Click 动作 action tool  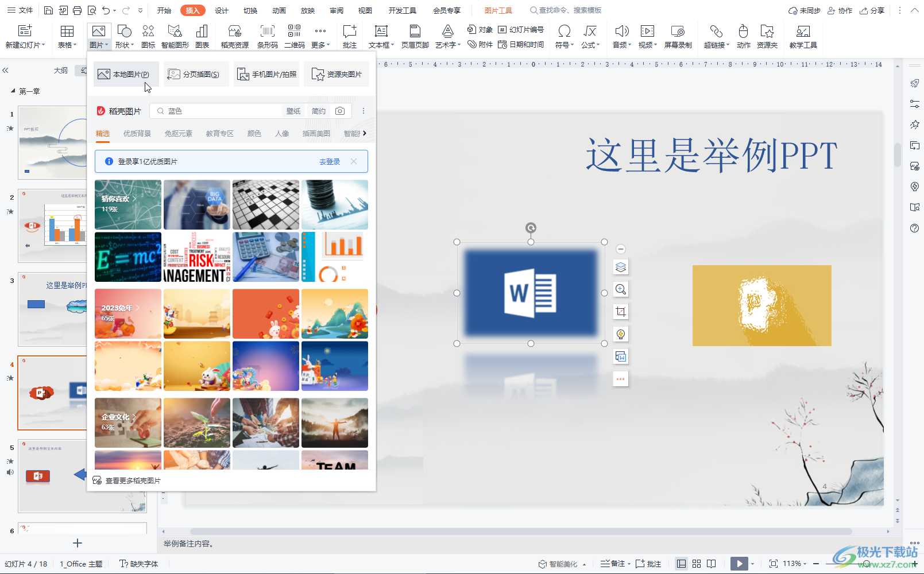tap(744, 36)
